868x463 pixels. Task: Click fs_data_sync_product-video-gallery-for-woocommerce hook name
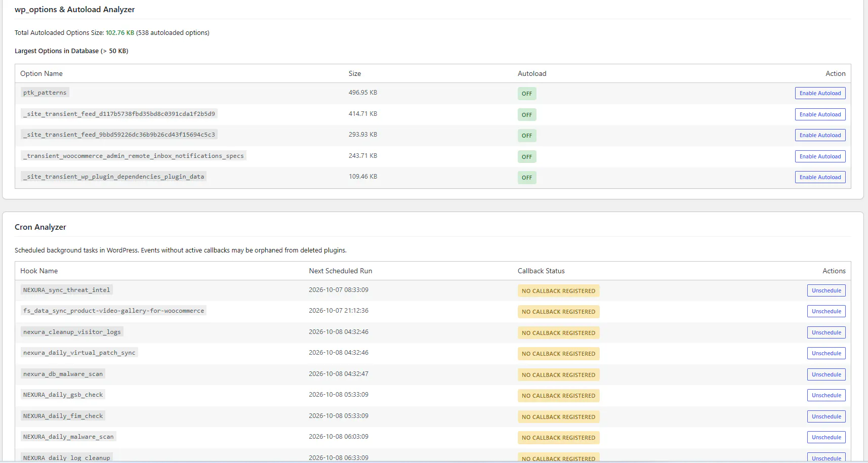[113, 311]
